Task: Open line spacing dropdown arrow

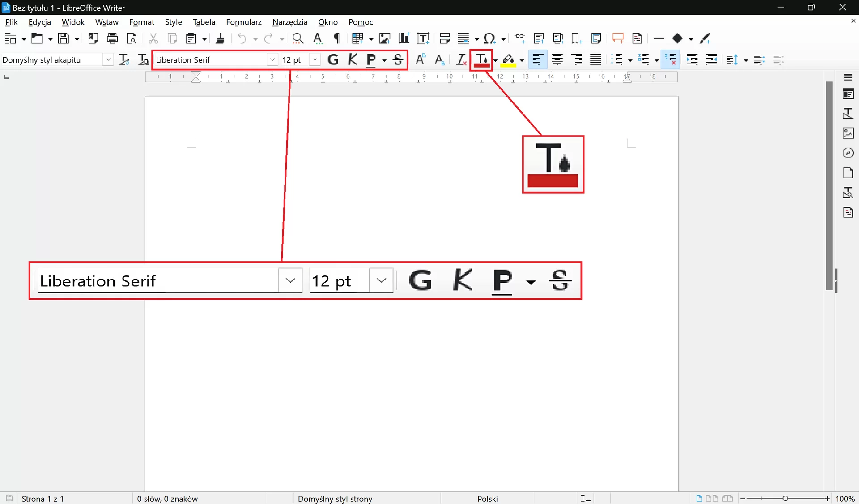Action: 746,60
